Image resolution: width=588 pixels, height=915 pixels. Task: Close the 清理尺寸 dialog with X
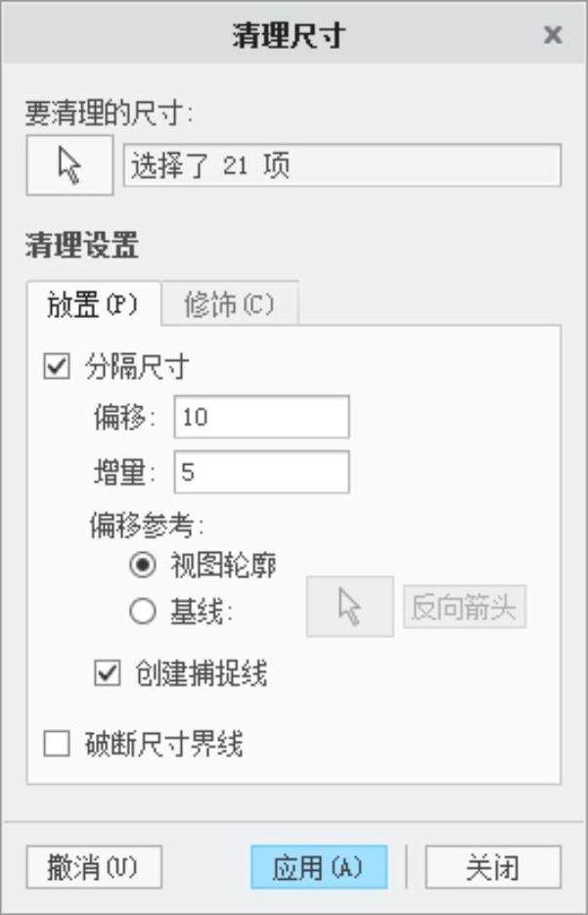(x=553, y=35)
